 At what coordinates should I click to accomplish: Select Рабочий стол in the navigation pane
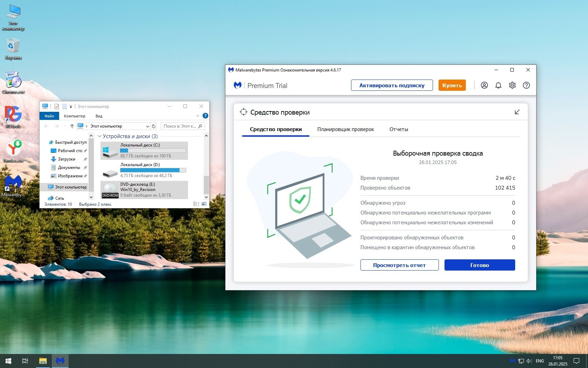point(69,151)
